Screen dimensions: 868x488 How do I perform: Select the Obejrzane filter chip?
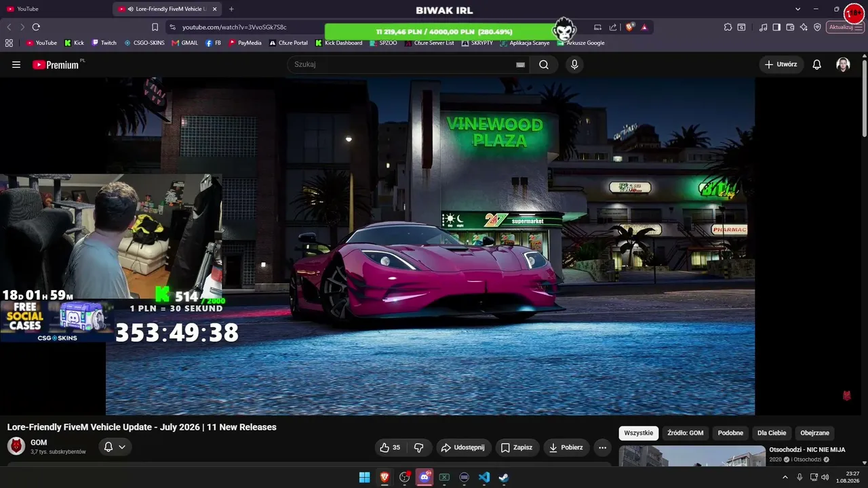click(814, 433)
